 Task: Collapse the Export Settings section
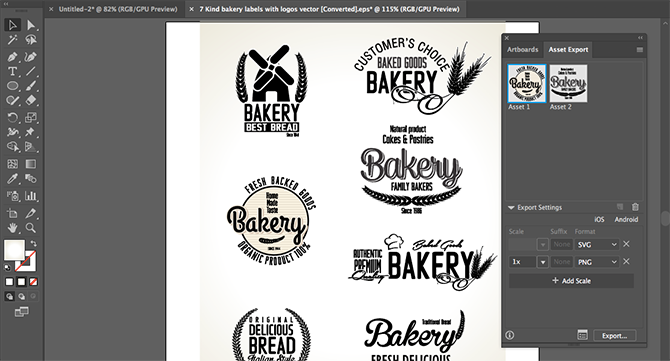511,208
